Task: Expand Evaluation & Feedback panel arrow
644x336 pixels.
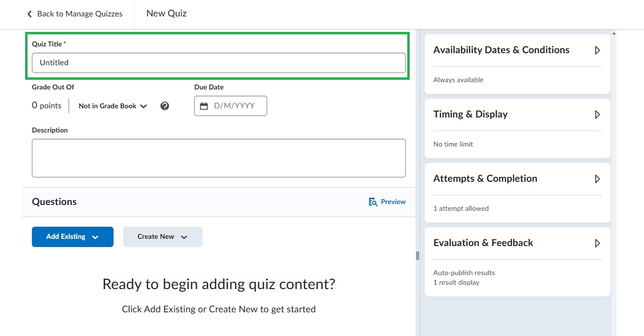Action: click(x=597, y=243)
